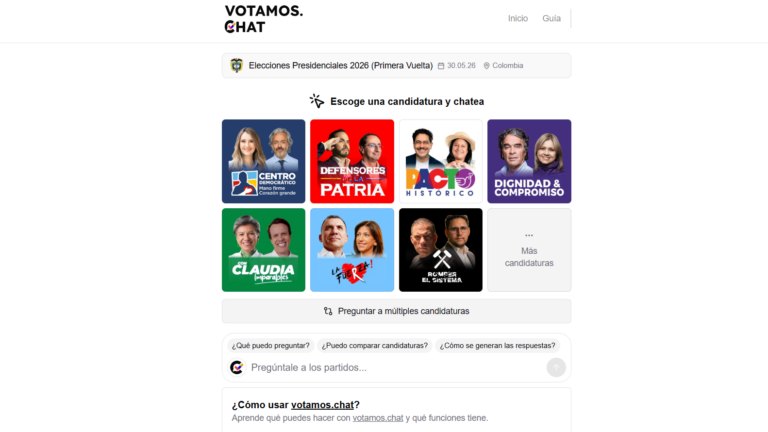Pick the La Fuerza candidature card

pyautogui.click(x=352, y=250)
